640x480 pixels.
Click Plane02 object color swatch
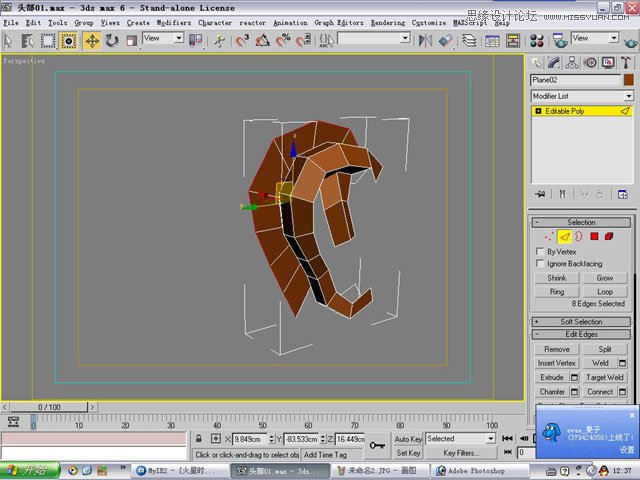pos(629,80)
